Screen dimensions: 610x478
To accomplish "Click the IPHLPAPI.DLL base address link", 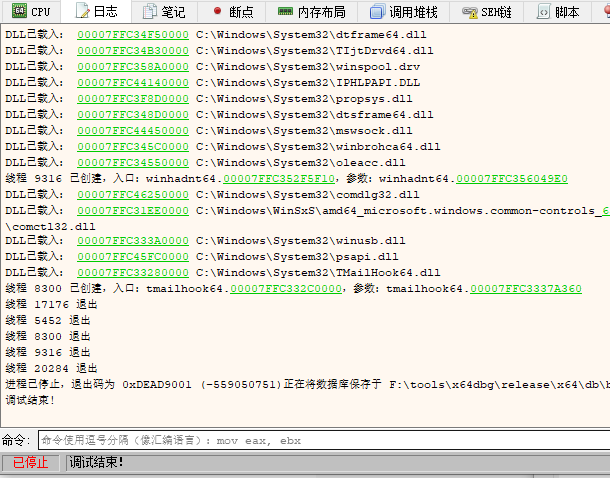I will tap(132, 82).
